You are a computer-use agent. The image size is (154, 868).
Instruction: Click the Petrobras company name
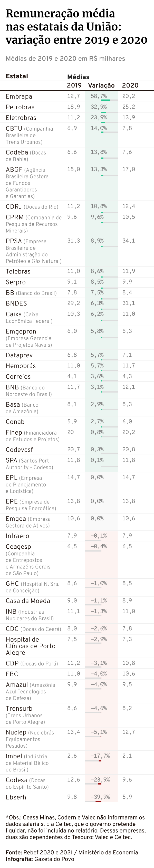[20, 107]
